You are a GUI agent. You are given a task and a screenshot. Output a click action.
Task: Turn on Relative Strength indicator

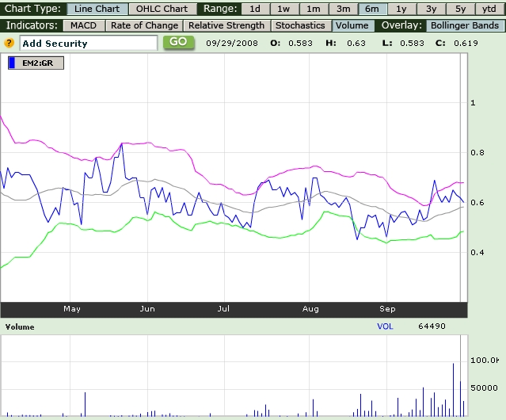227,25
